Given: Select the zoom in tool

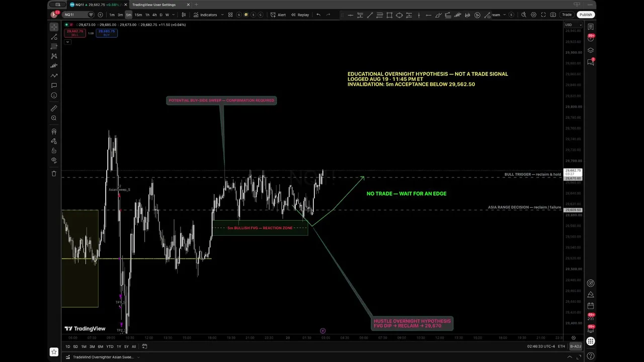Looking at the screenshot, I should click(54, 118).
